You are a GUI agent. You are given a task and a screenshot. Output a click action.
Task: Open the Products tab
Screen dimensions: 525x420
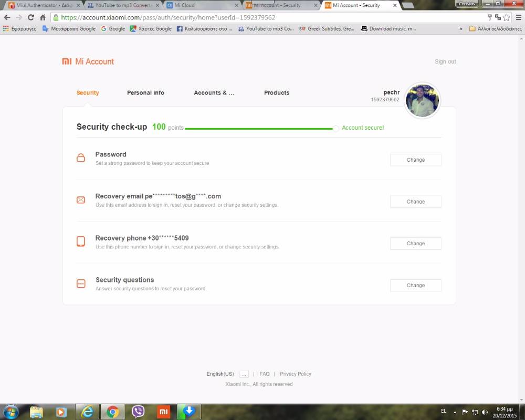277,93
